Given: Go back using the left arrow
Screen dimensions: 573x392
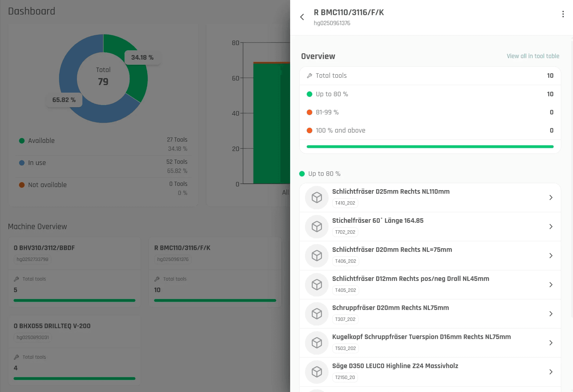Looking at the screenshot, I should pyautogui.click(x=302, y=17).
